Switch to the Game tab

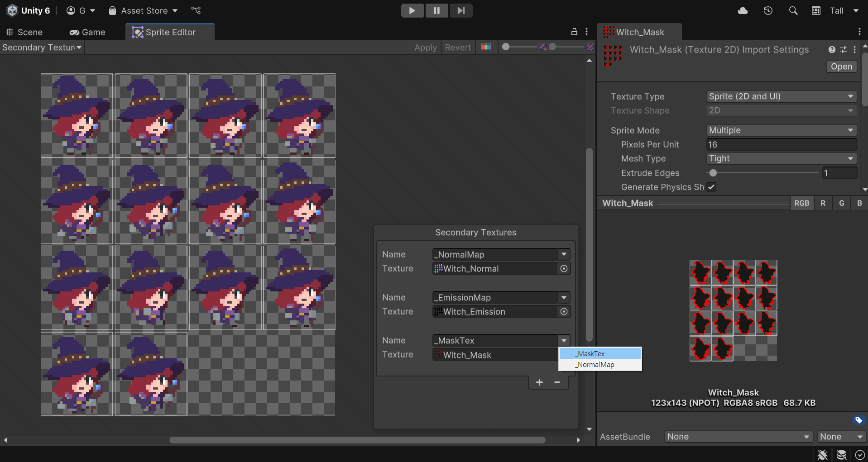tap(87, 32)
